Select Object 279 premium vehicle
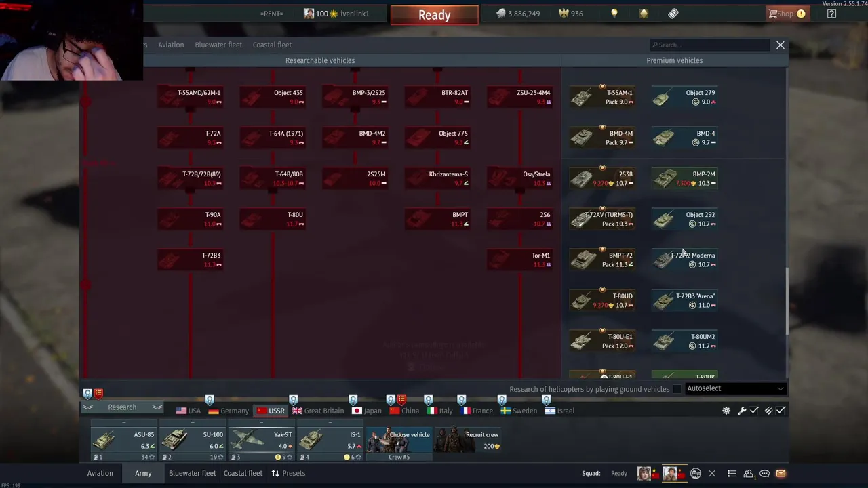Image resolution: width=868 pixels, height=488 pixels. [684, 97]
